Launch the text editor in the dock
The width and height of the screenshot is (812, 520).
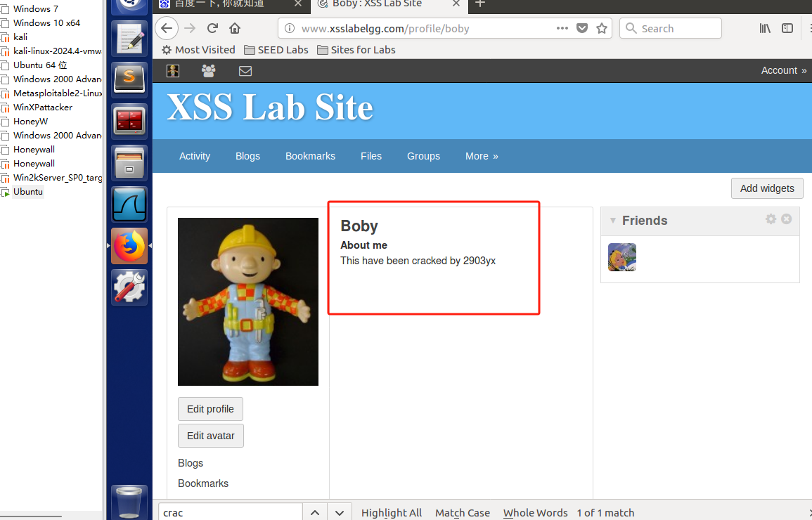click(129, 39)
